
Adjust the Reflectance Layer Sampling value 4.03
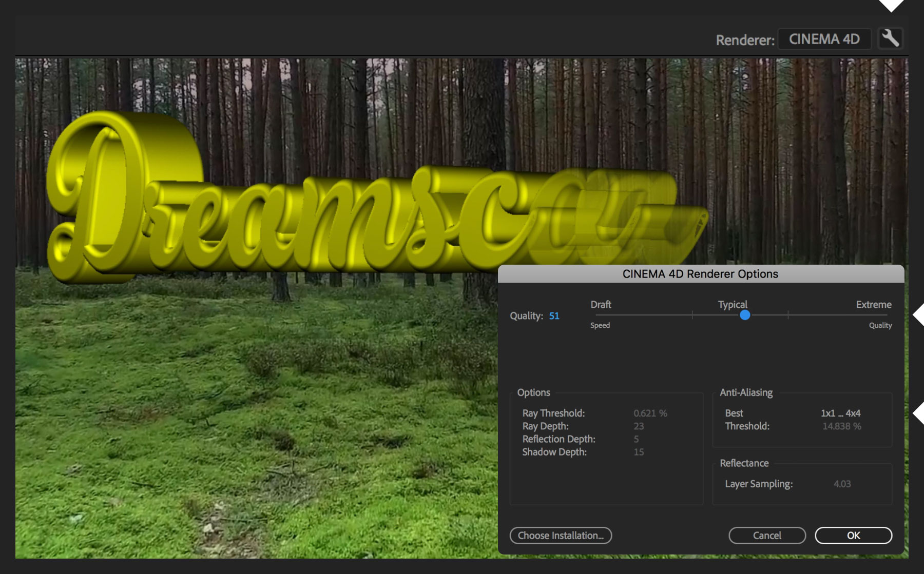(842, 484)
